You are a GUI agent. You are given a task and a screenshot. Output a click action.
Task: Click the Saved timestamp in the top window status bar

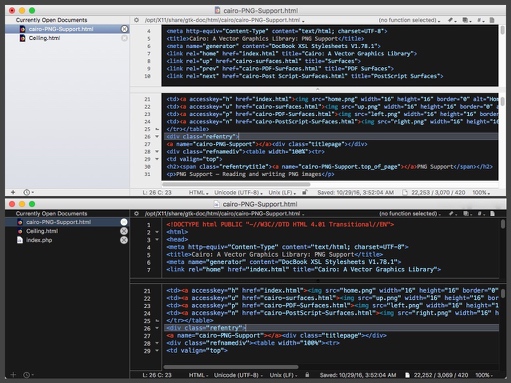(x=355, y=192)
